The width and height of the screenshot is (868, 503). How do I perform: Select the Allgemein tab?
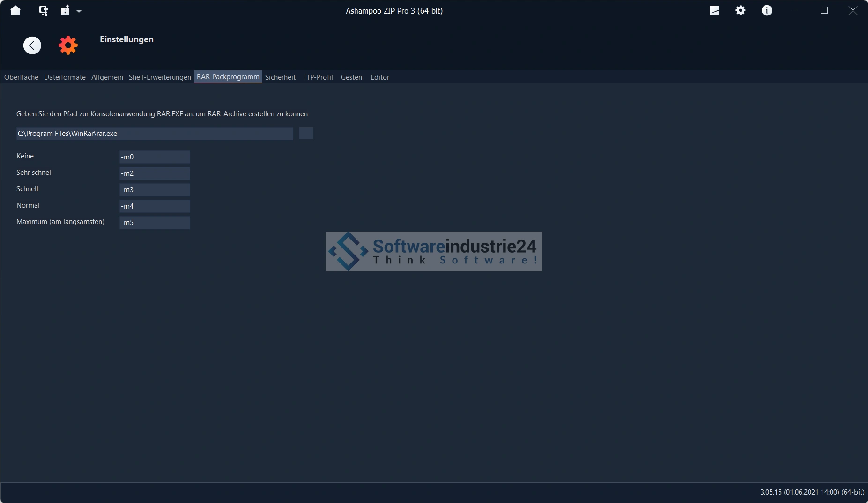click(107, 77)
